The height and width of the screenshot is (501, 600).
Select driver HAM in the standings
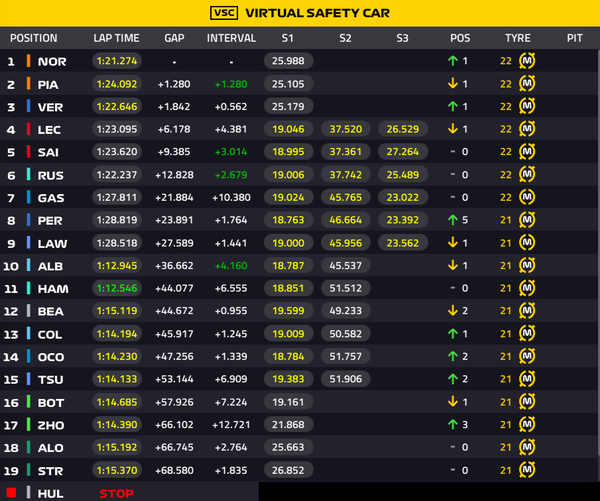click(x=53, y=289)
